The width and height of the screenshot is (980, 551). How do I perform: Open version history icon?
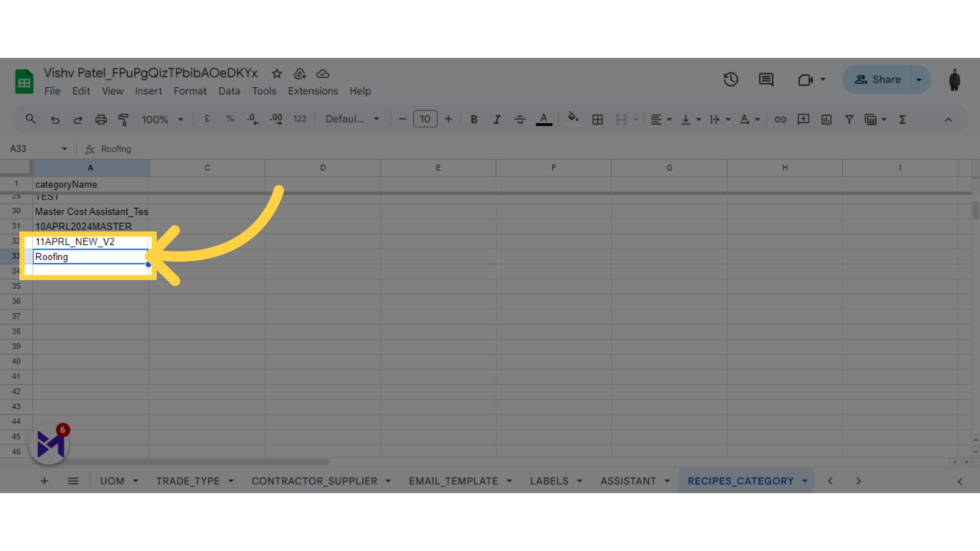pyautogui.click(x=730, y=80)
